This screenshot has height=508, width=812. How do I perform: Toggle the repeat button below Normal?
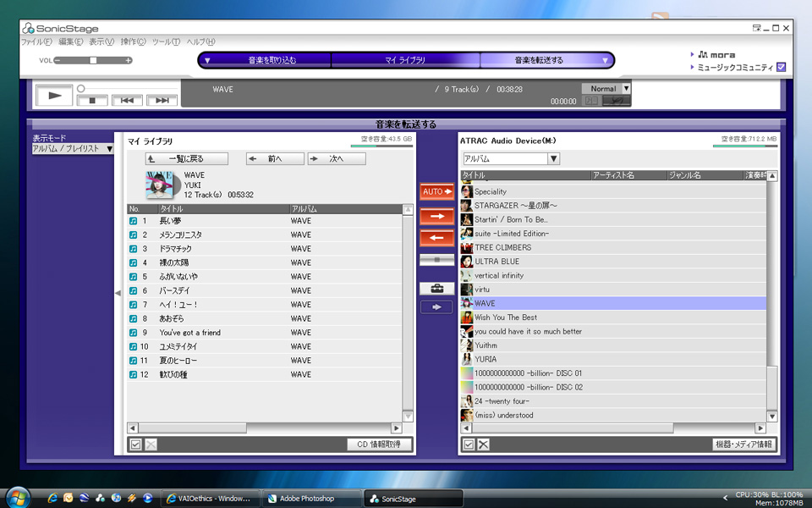point(617,101)
